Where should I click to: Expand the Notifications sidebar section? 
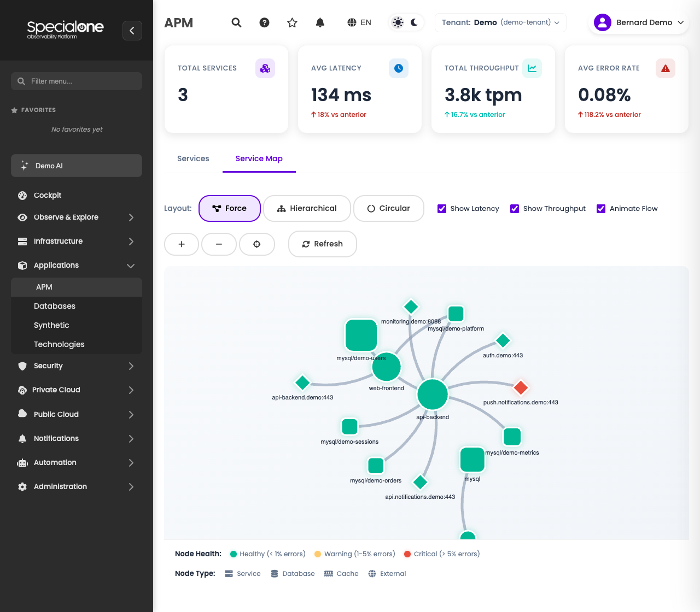tap(77, 438)
